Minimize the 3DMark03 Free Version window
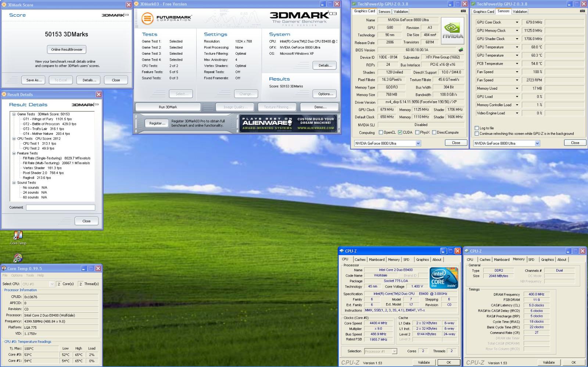The height and width of the screenshot is (367, 588). click(x=323, y=4)
